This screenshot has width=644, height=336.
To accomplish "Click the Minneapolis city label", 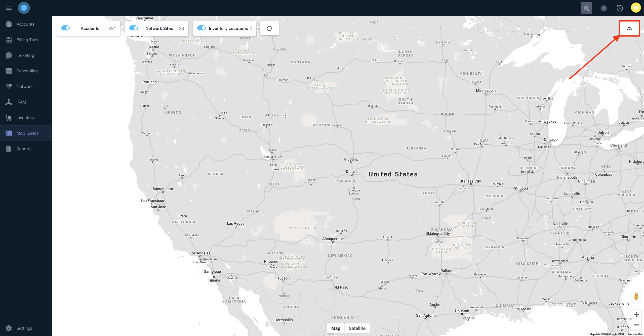I will point(486,90).
